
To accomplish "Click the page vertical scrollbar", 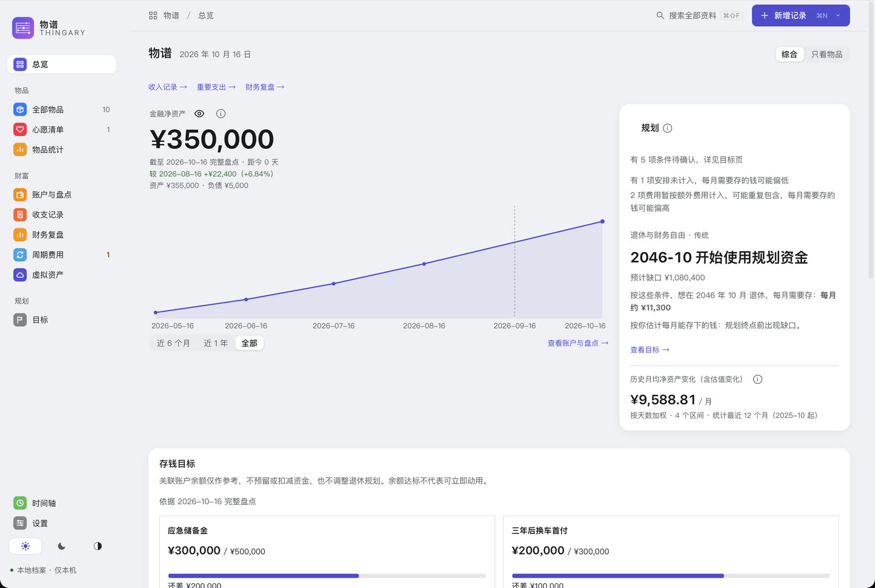I will (x=871, y=140).
